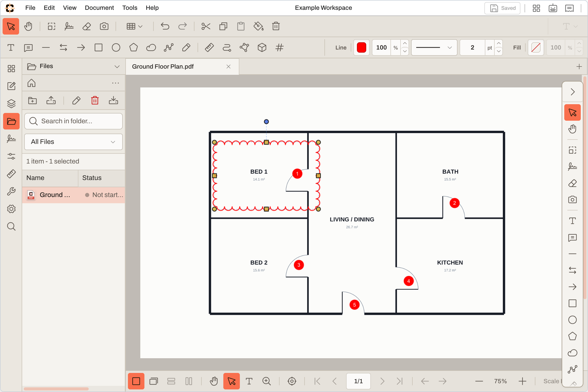Open the Signatures panel in left sidebar
588x392 pixels.
11,139
